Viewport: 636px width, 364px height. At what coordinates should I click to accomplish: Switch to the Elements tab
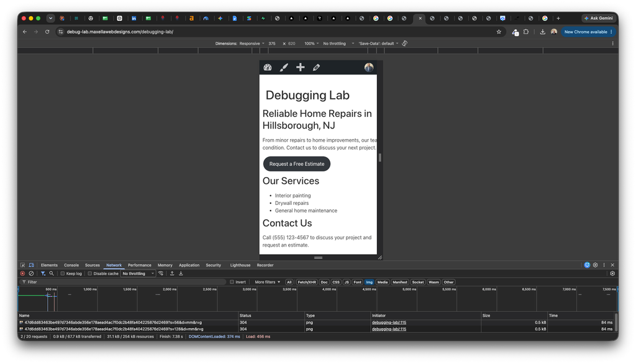tap(49, 265)
